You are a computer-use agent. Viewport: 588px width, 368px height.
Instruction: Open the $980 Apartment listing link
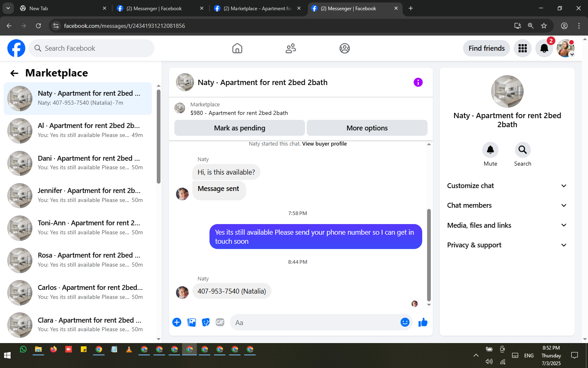tap(239, 113)
